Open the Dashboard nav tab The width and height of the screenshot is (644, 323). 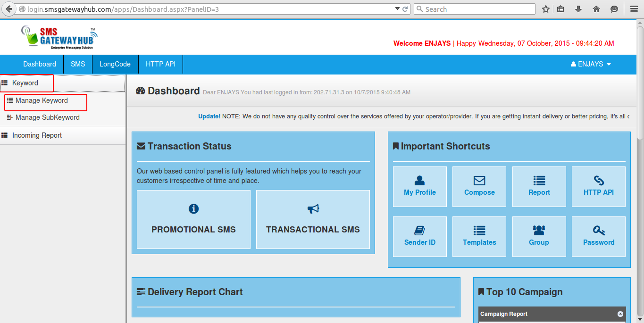point(40,64)
